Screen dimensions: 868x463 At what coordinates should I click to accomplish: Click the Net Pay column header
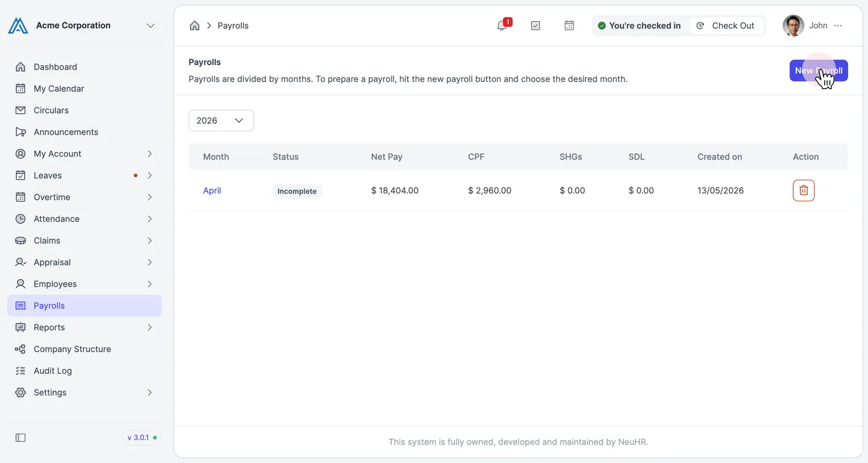click(387, 157)
